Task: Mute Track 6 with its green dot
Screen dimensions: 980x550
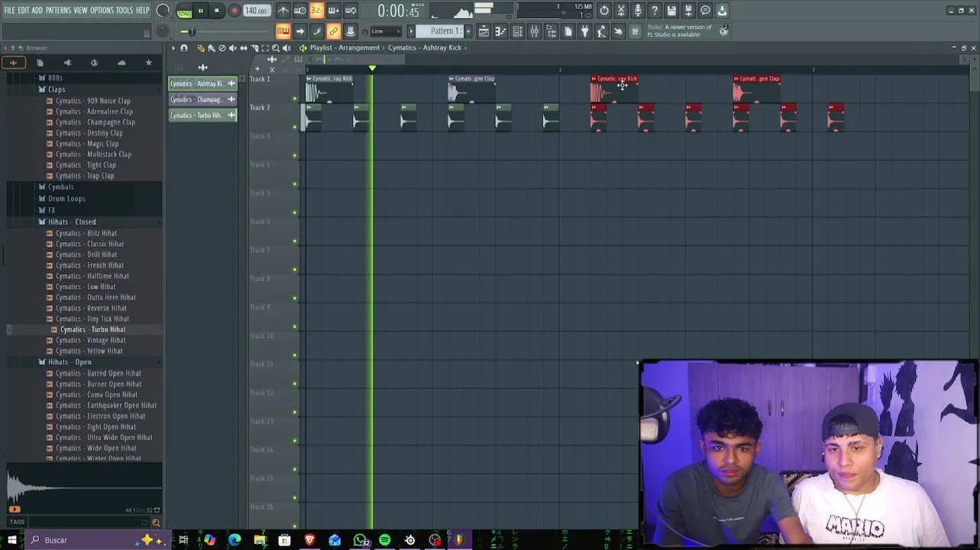Action: coord(295,241)
